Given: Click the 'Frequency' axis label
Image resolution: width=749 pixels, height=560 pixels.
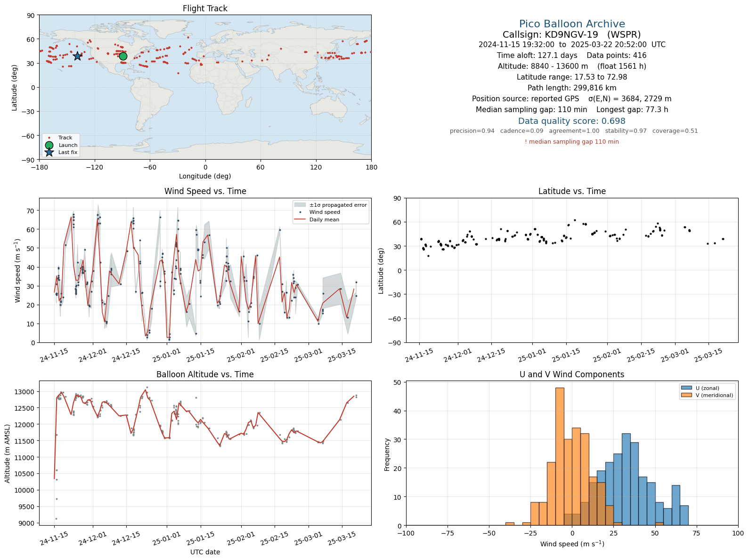Looking at the screenshot, I should [387, 454].
